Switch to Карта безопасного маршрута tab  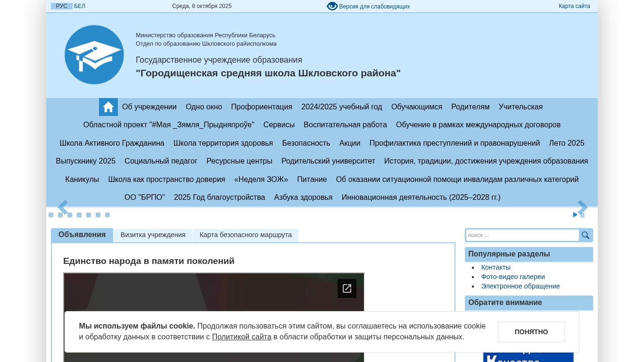tap(246, 235)
